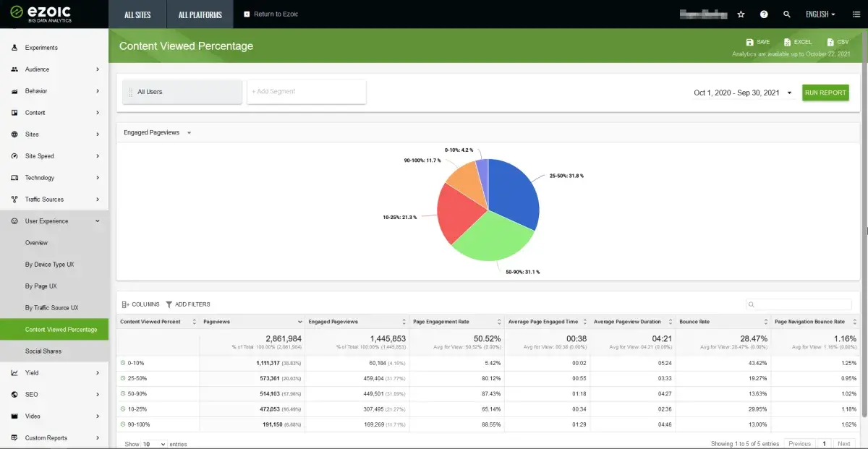The height and width of the screenshot is (449, 868).
Task: Save report using the SAVE disk icon
Action: pyautogui.click(x=749, y=43)
